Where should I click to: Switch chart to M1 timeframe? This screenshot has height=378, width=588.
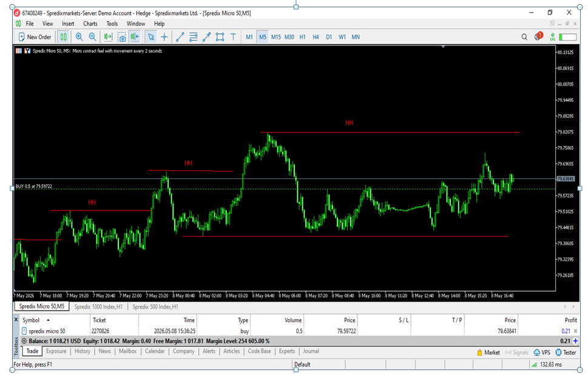point(249,37)
